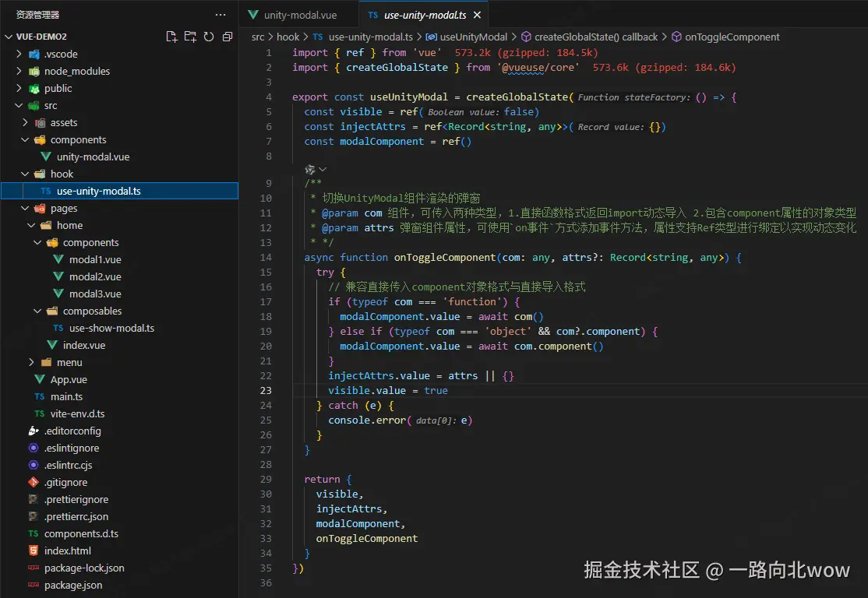868x598 pixels.
Task: Click the New Folder icon in explorer header
Action: tap(190, 37)
